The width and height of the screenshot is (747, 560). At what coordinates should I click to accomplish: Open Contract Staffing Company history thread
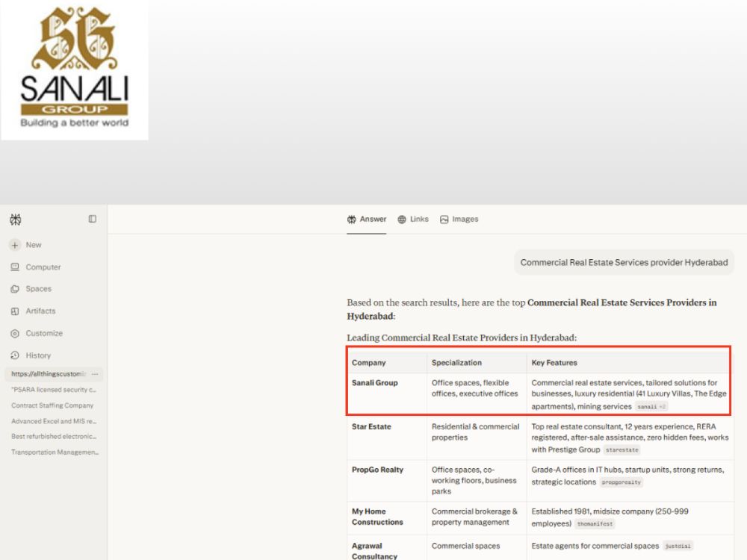(52, 405)
